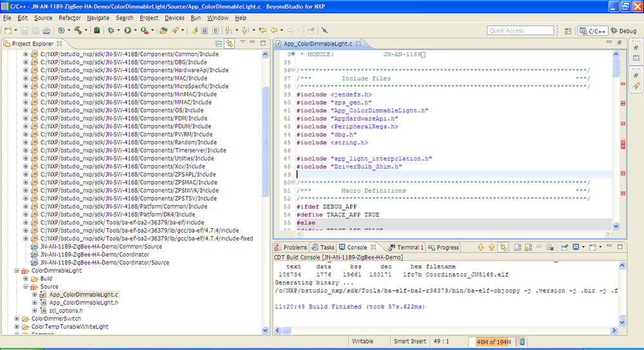Click the Build hammer icon
644x350 pixels.
click(77, 30)
